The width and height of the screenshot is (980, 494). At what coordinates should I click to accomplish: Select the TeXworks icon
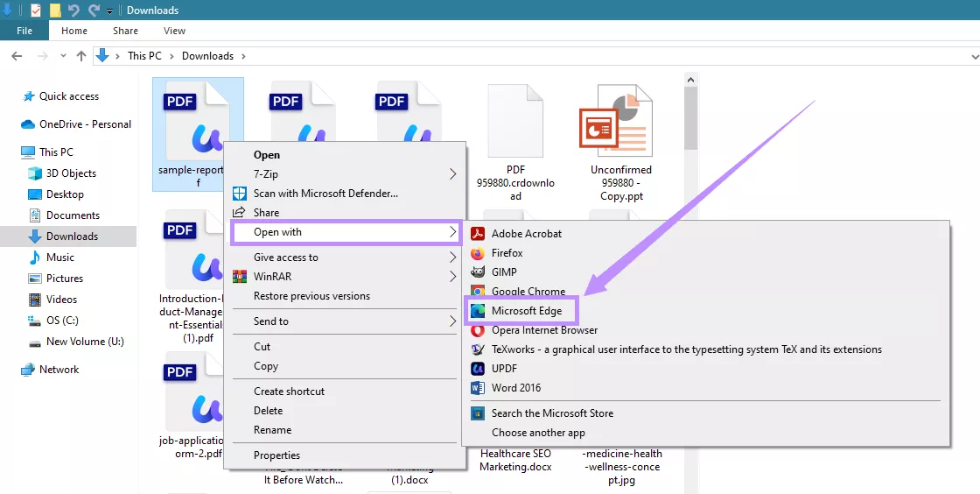pos(478,349)
